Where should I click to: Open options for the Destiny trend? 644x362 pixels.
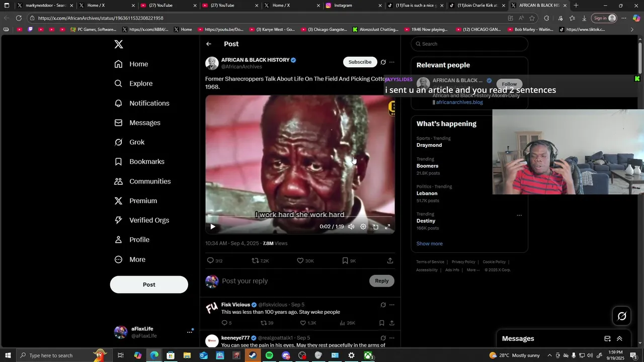tap(519, 215)
